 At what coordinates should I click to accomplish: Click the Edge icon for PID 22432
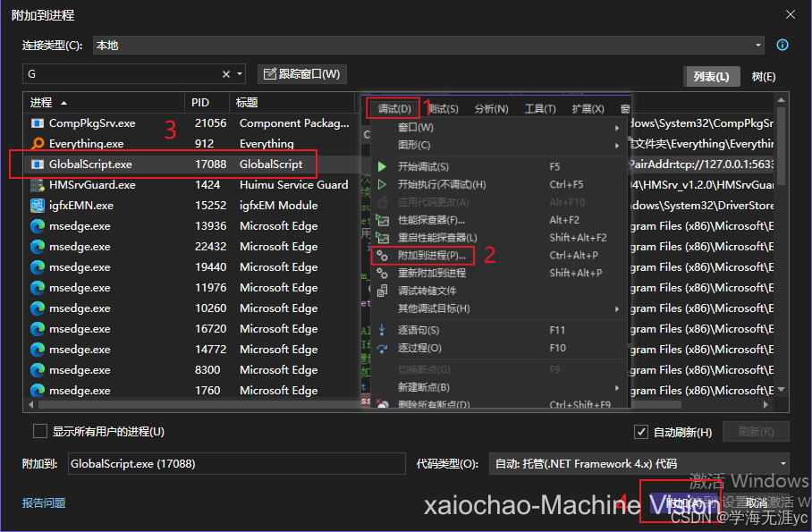click(x=38, y=247)
